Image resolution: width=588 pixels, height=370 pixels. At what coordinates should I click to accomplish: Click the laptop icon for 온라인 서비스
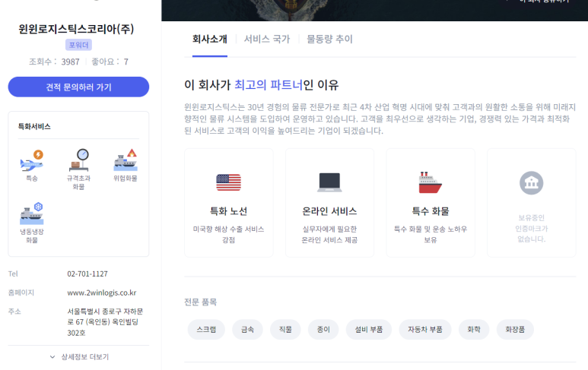coord(329,182)
